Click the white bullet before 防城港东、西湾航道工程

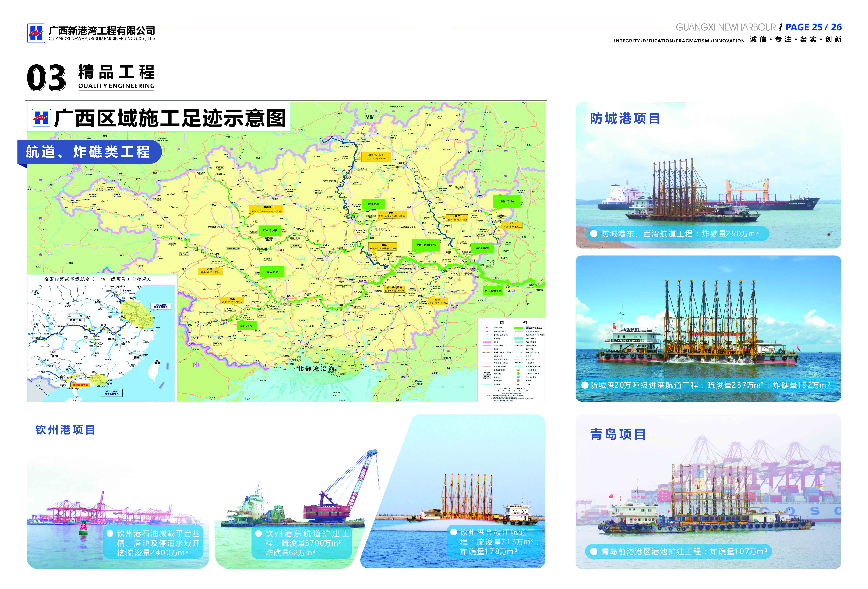click(594, 234)
